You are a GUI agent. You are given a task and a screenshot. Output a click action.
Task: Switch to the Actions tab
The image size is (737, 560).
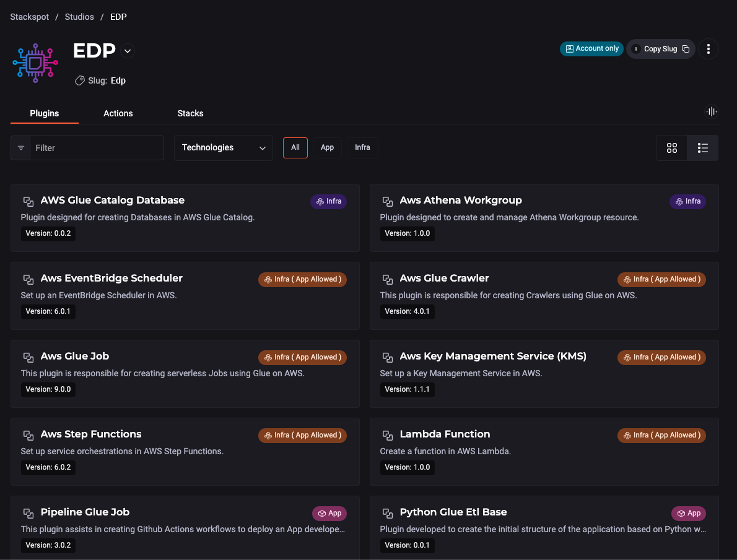point(118,113)
